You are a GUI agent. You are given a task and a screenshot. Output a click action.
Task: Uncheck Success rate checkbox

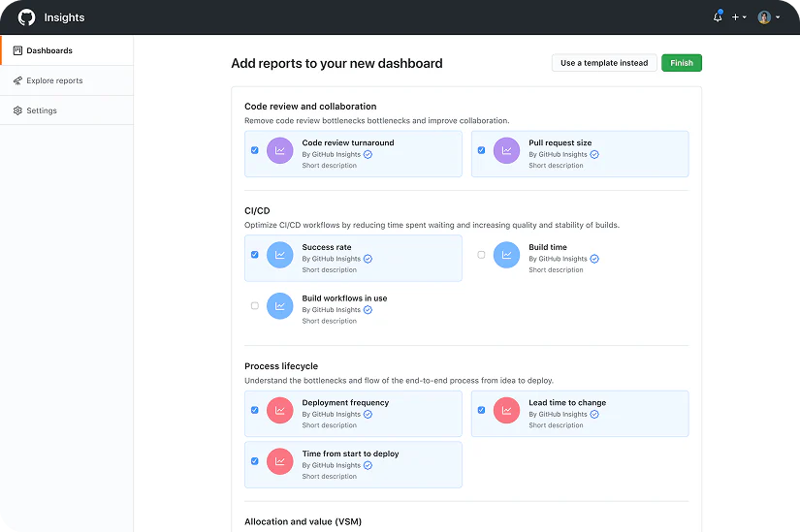coord(255,255)
